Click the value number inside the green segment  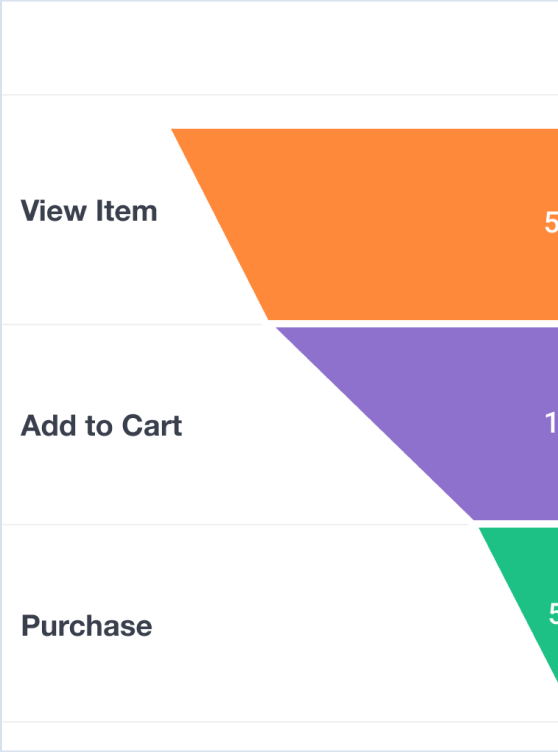click(x=553, y=613)
